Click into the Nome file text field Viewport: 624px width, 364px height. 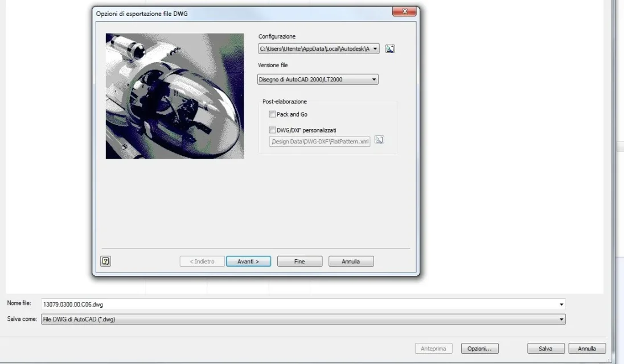click(299, 304)
